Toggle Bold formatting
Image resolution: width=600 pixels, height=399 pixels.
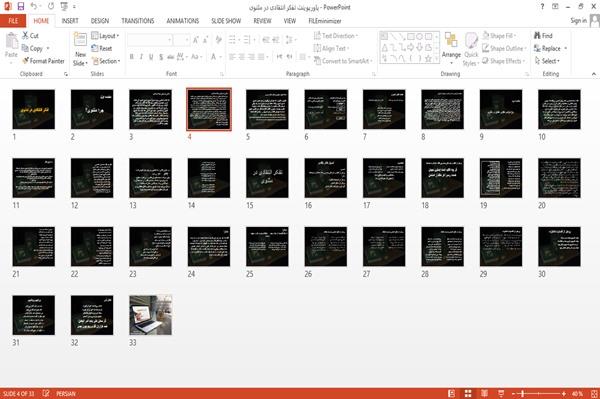coord(131,57)
